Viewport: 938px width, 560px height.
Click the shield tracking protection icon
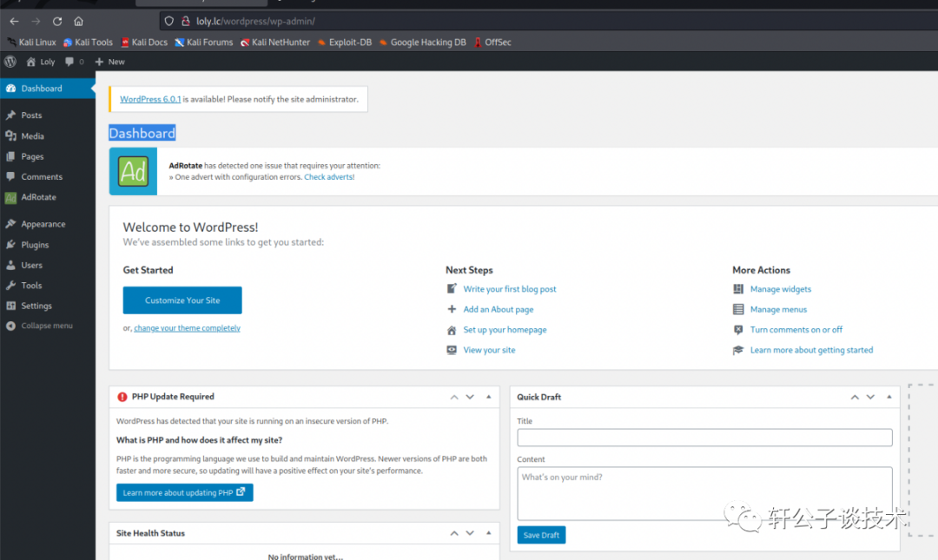169,21
